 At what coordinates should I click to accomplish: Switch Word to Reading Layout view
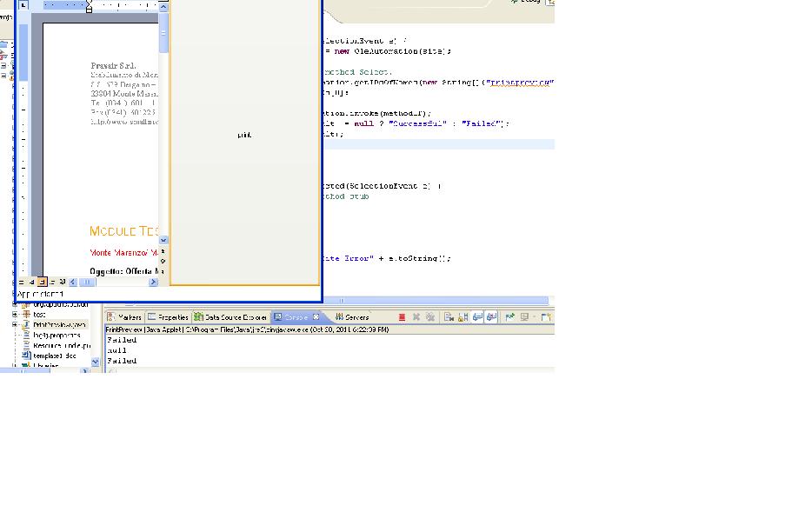pos(62,283)
